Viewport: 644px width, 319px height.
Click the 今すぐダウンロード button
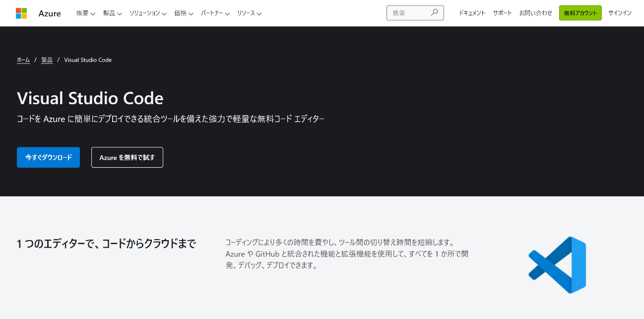pos(48,157)
